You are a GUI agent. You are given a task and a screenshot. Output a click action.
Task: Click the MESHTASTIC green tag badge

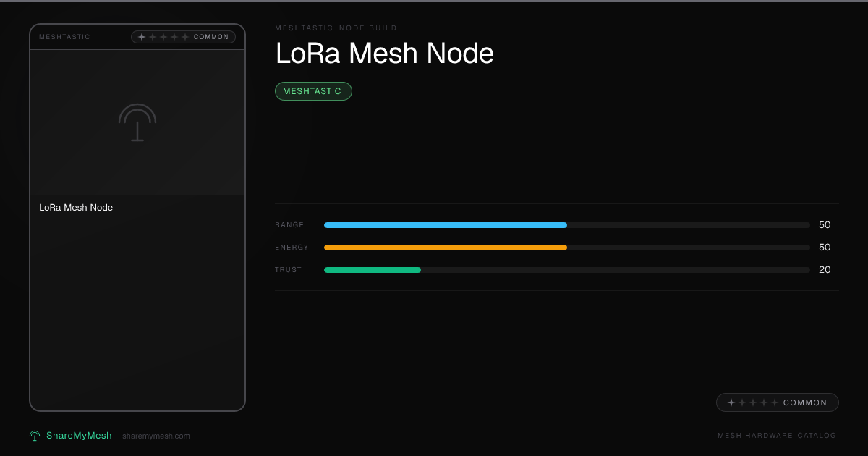[x=313, y=91]
